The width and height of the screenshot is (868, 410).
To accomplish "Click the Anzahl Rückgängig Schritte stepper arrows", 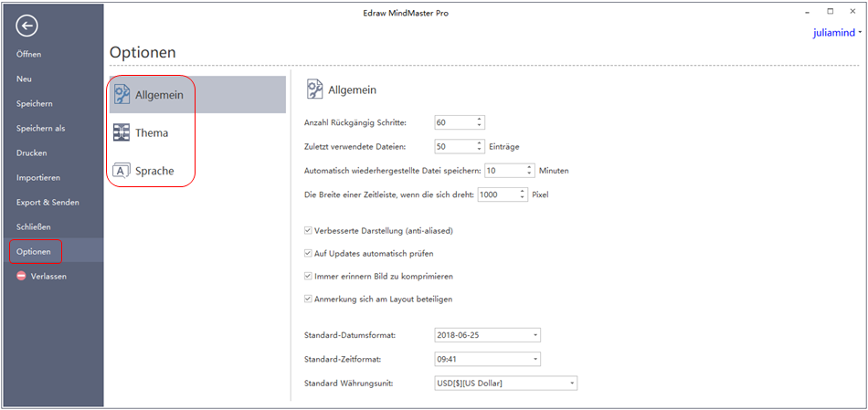I will pos(480,122).
